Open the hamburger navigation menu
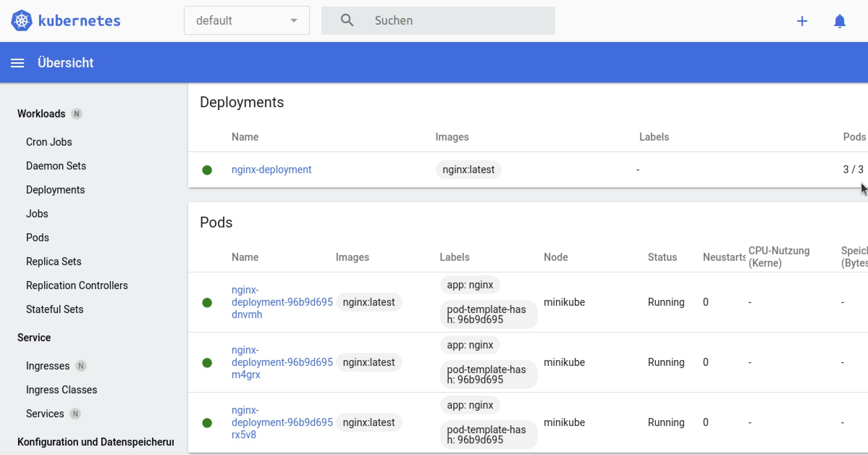This screenshot has width=868, height=455. point(17,63)
